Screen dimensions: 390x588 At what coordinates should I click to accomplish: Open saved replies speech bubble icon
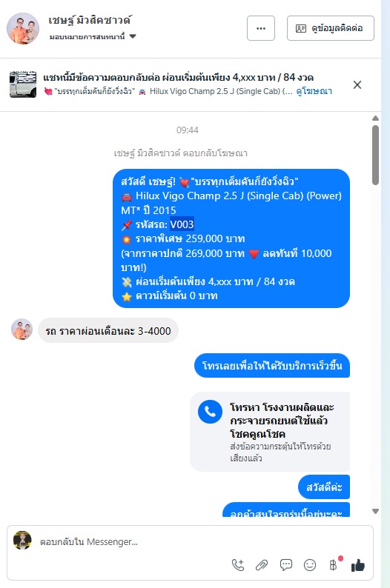coord(286,565)
